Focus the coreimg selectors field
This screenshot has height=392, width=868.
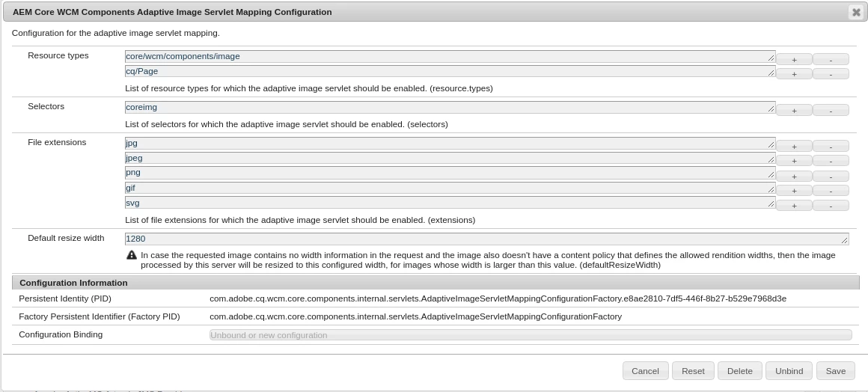tap(450, 108)
